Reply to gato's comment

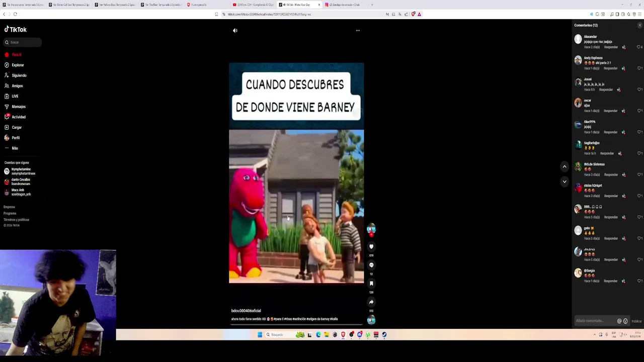tap(611, 238)
